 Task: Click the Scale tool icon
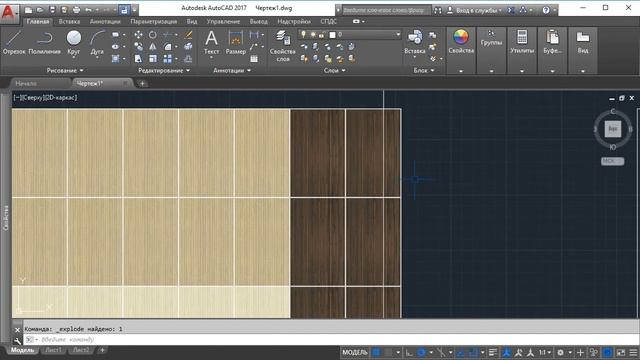153,59
